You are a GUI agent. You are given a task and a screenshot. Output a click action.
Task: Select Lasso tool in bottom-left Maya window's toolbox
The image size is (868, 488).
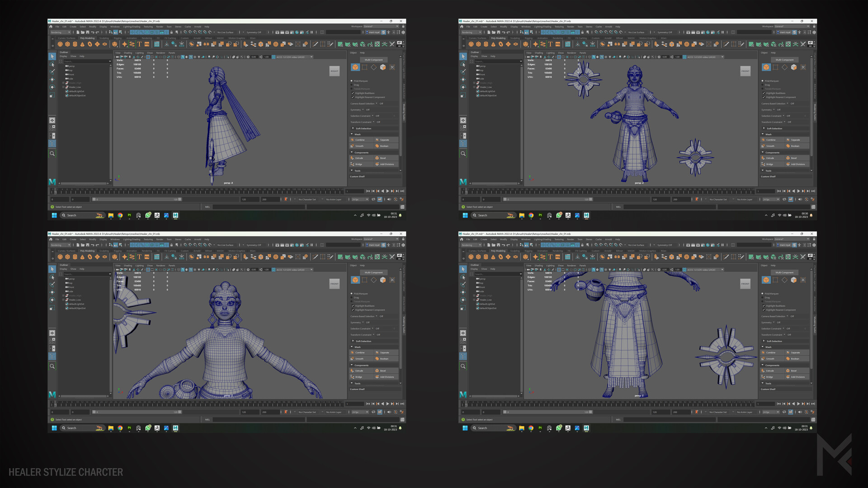tap(52, 277)
